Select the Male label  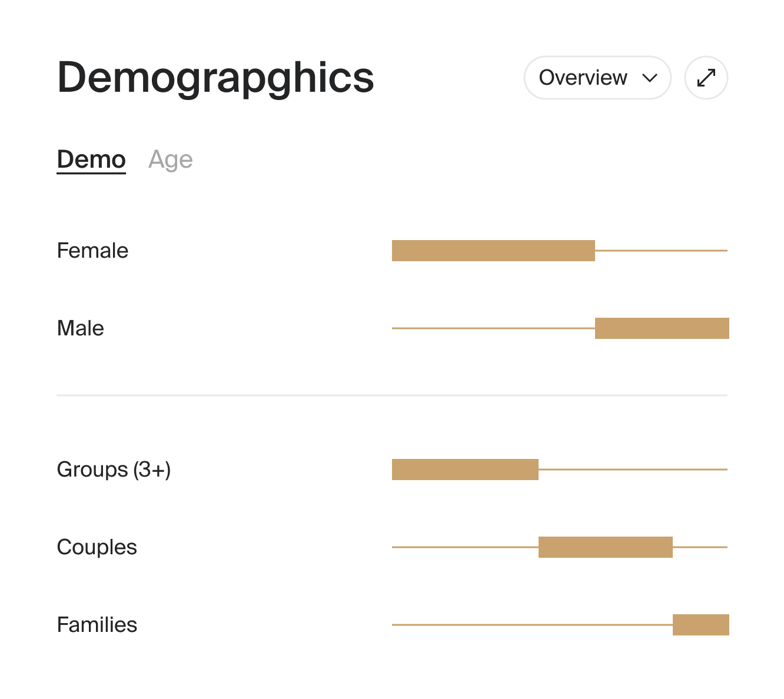point(80,328)
